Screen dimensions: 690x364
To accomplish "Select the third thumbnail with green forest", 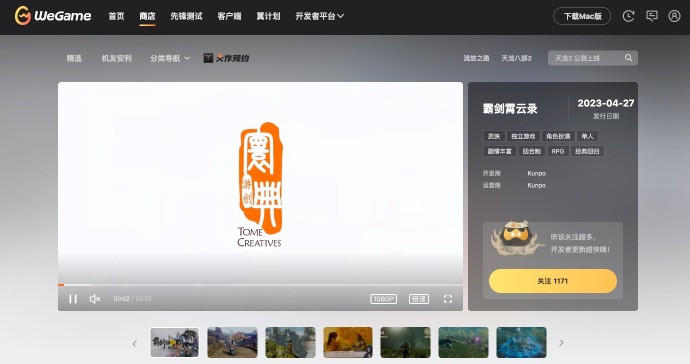I will (290, 342).
